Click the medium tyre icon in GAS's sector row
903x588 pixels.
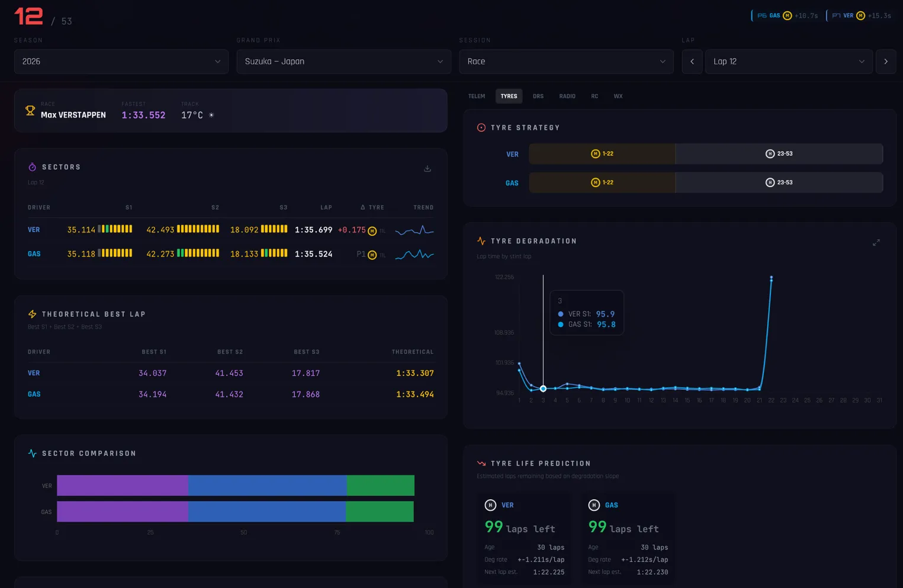point(372,255)
